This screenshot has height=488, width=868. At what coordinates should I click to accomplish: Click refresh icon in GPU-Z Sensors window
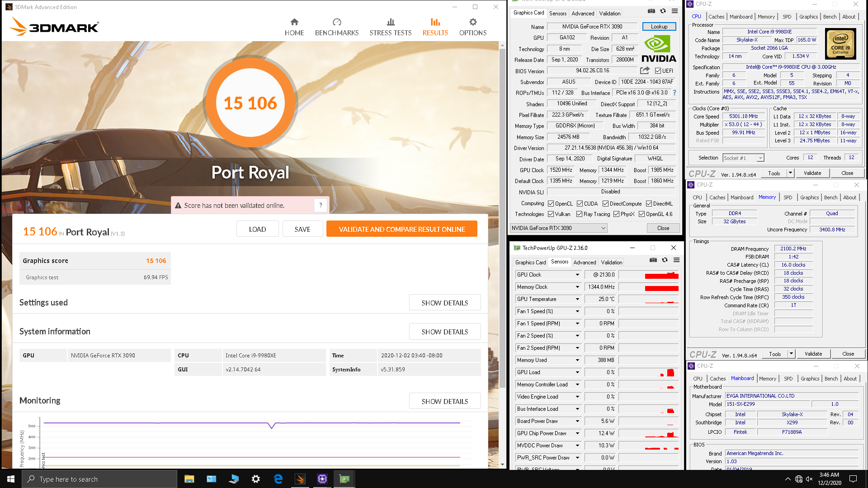665,260
